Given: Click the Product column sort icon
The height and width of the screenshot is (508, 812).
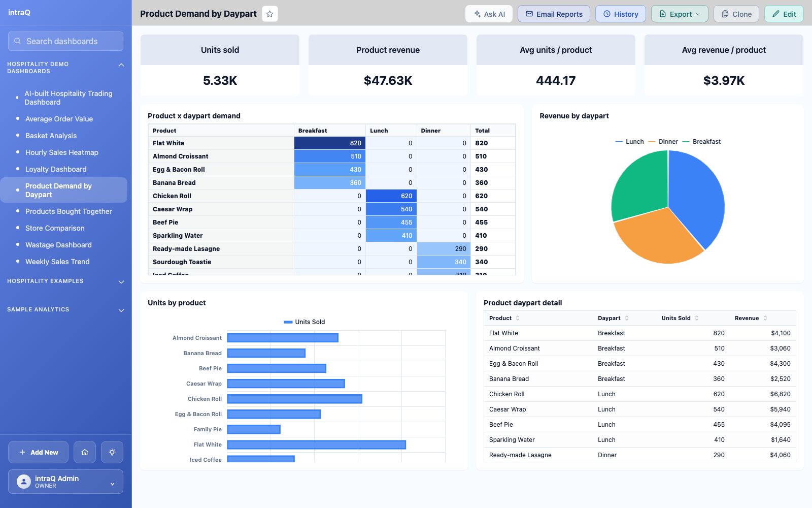Looking at the screenshot, I should (x=518, y=318).
